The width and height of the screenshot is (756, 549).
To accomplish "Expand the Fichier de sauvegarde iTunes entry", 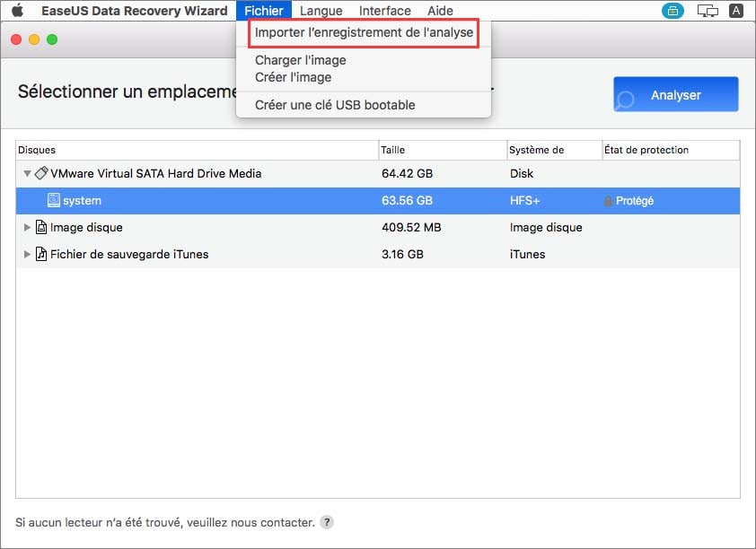I will [27, 254].
